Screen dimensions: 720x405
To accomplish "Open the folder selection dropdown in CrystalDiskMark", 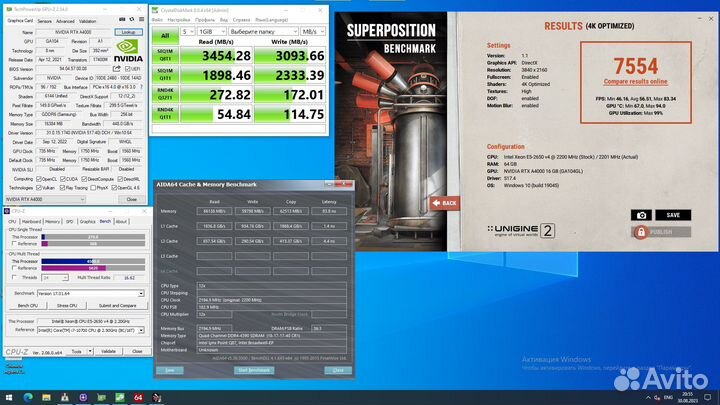I will click(264, 31).
